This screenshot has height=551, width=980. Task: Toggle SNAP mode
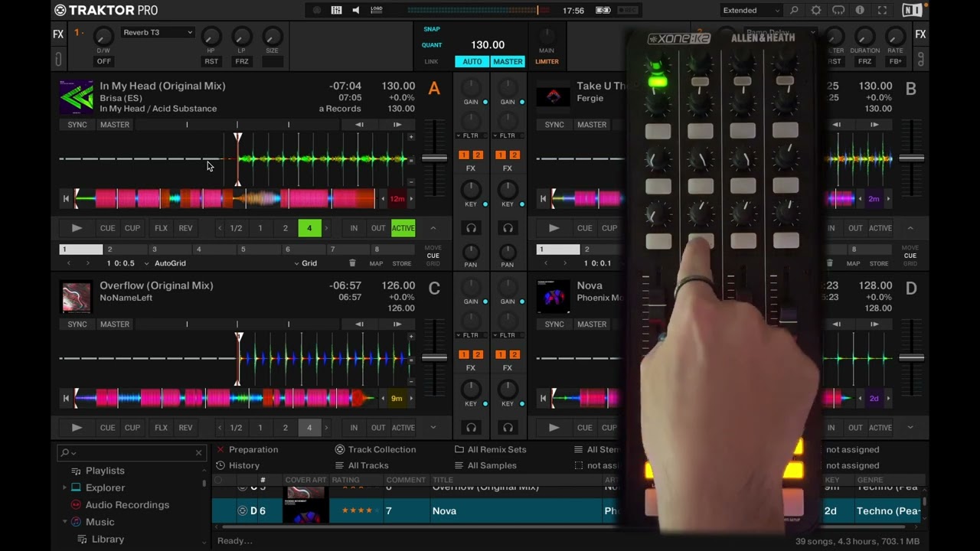pyautogui.click(x=432, y=29)
